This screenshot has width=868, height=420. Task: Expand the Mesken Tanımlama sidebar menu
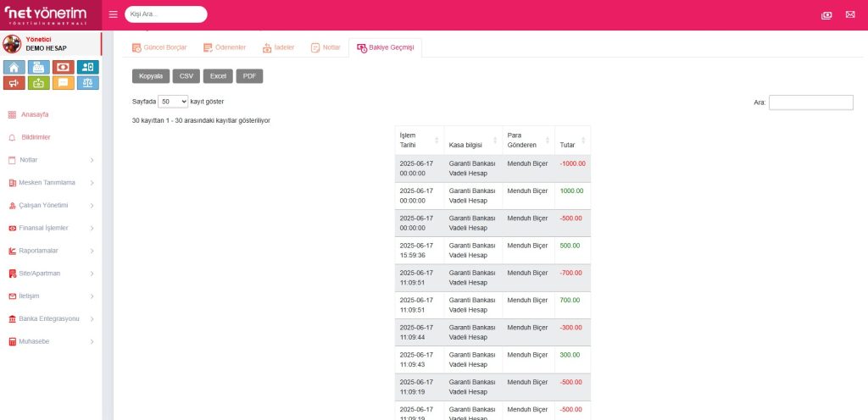[x=50, y=182]
